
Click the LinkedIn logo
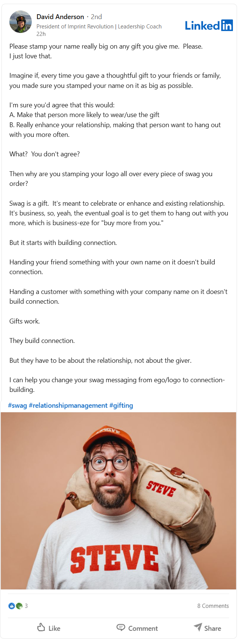pos(209,25)
